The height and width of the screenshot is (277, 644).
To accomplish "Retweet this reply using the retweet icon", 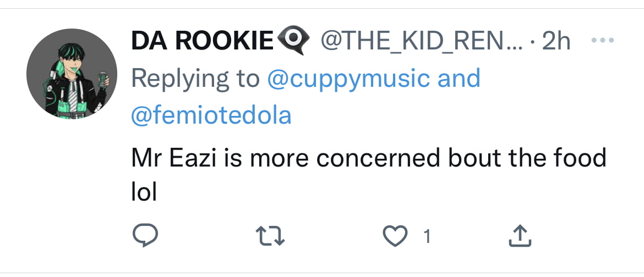I will (270, 236).
